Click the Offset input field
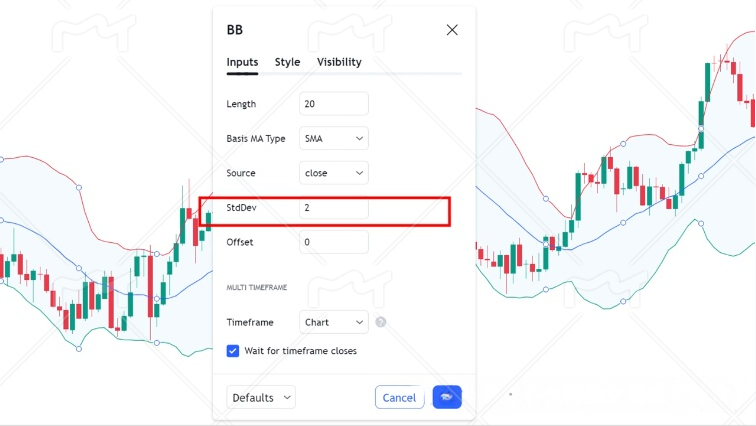Image resolution: width=756 pixels, height=426 pixels. click(334, 242)
